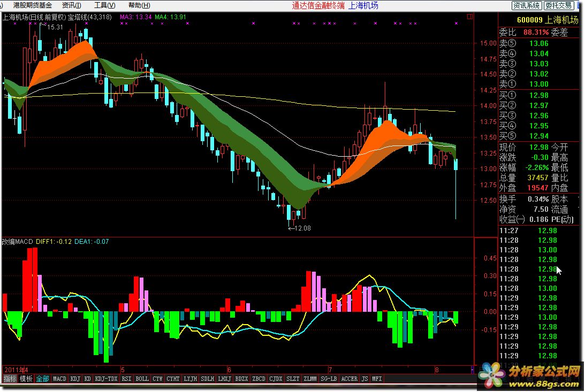585x392 pixels.
Task: Click the small red window icon atop chart
Action: (470, 17)
